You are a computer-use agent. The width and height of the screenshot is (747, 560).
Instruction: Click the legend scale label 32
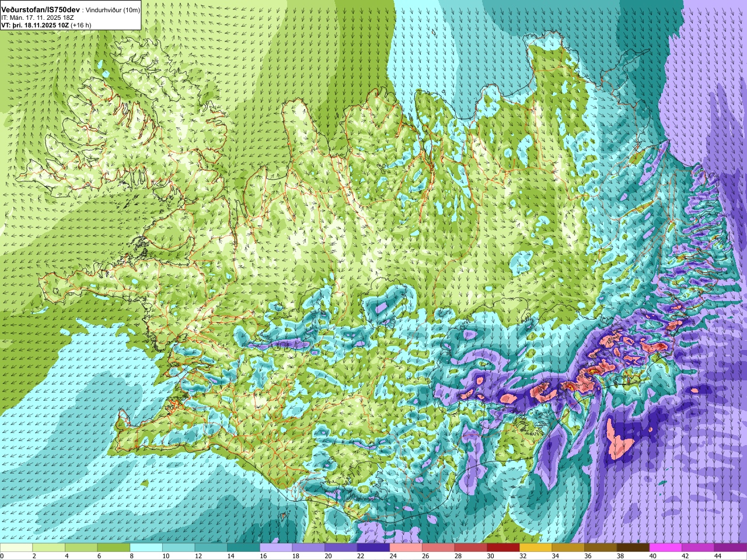[x=523, y=556]
